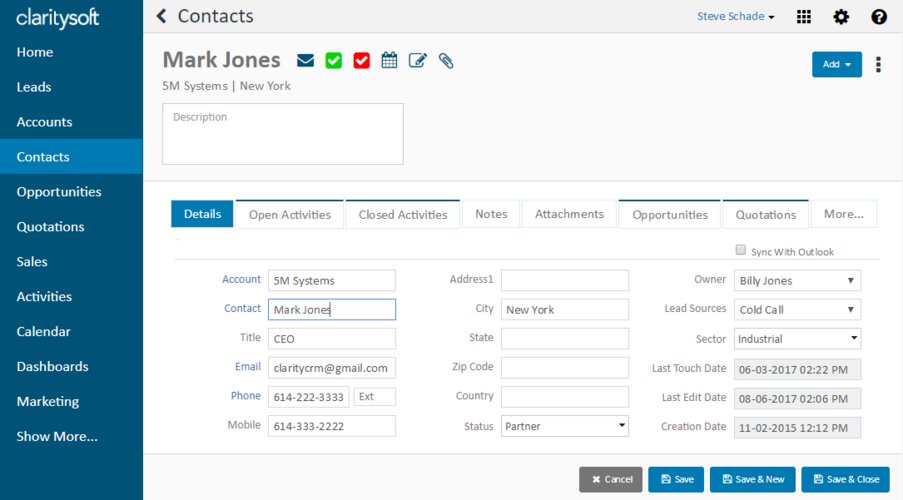Click the help question mark icon
This screenshot has width=903, height=500.
tap(879, 17)
